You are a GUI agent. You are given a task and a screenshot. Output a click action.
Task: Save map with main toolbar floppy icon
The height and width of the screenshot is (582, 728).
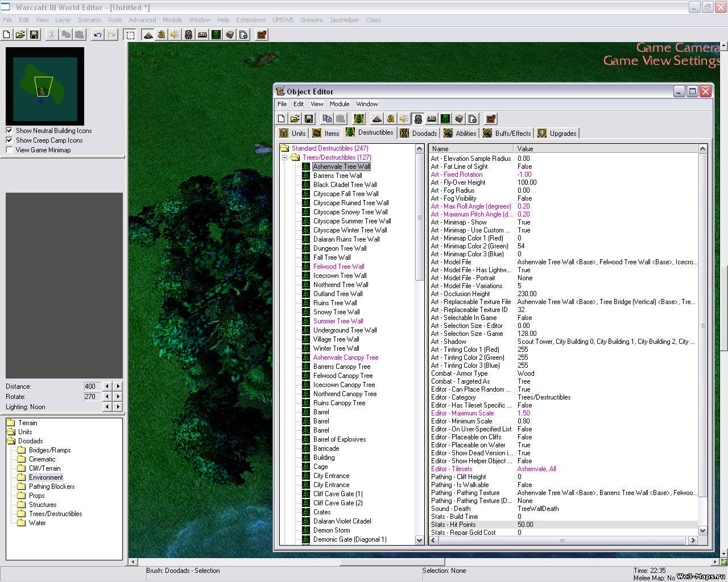(x=34, y=35)
